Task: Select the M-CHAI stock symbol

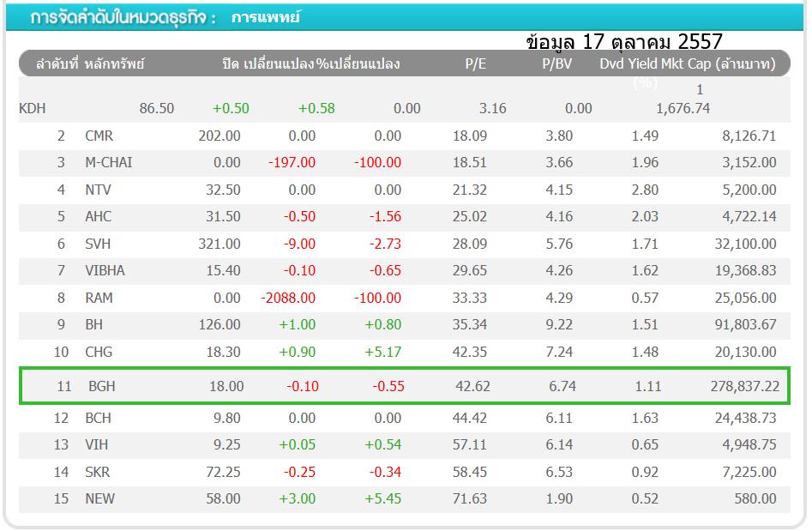Action: tap(108, 162)
